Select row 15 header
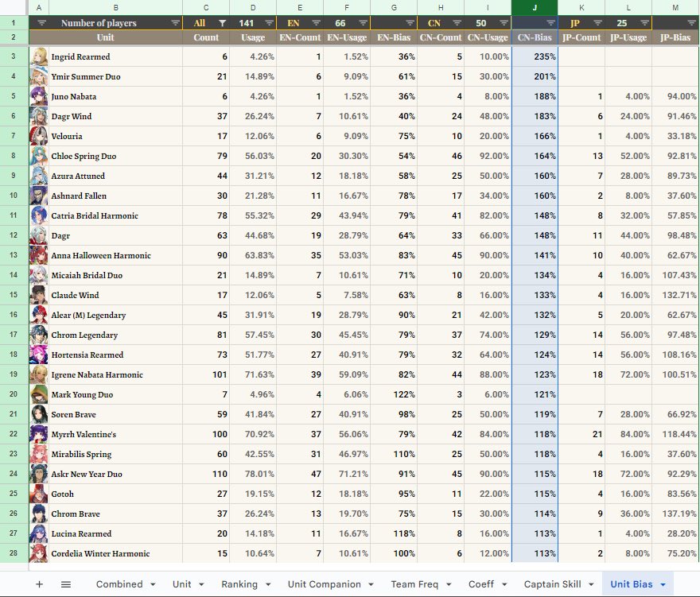 tap(14, 295)
